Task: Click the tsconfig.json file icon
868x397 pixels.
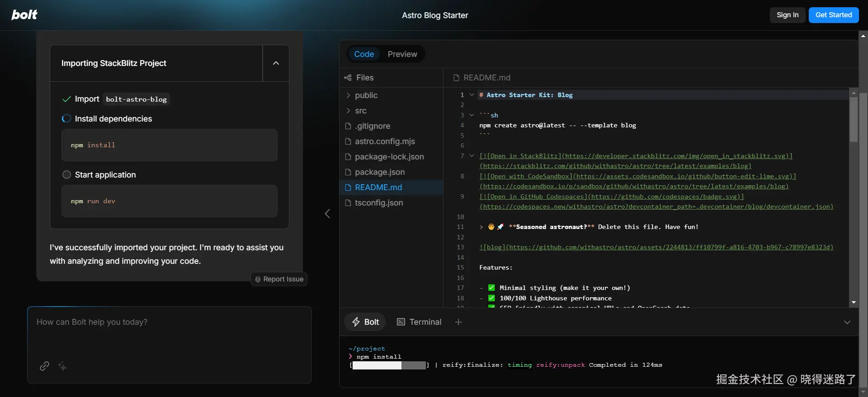Action: click(348, 203)
